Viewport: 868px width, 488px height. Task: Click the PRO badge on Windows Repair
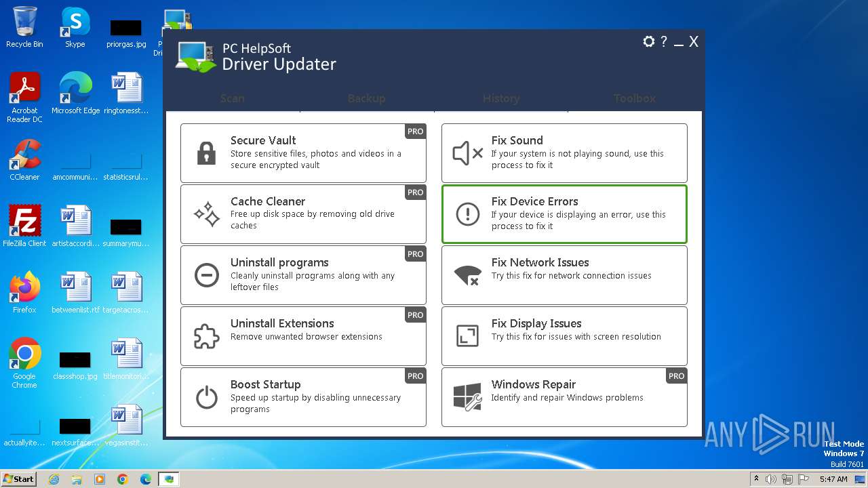click(676, 375)
